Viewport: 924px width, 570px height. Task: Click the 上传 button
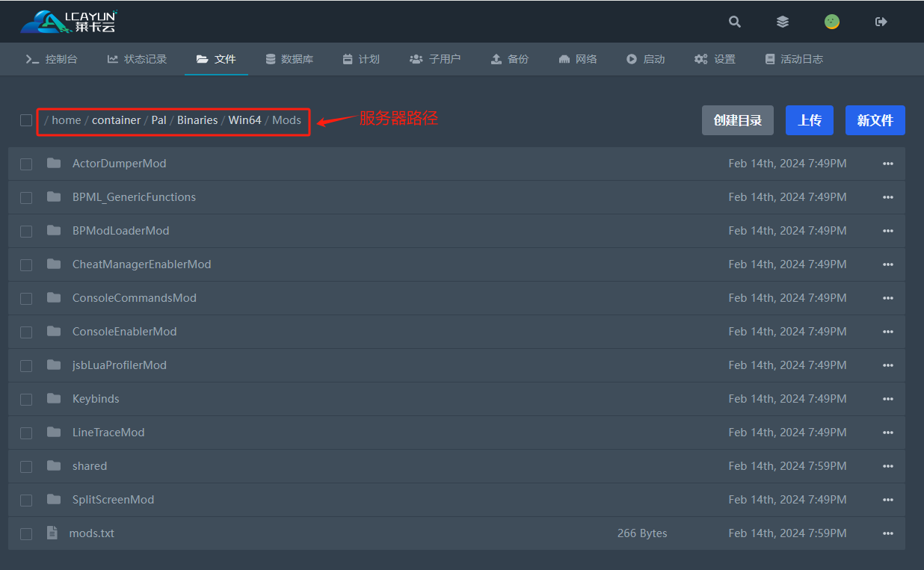click(809, 120)
